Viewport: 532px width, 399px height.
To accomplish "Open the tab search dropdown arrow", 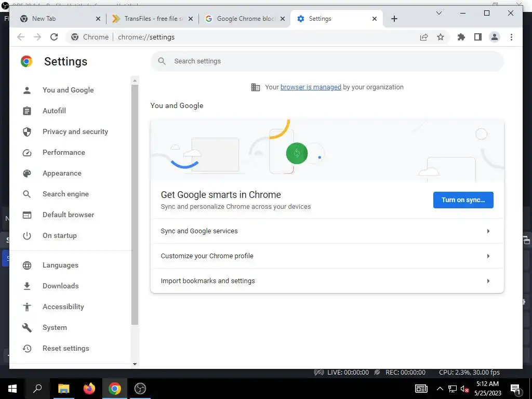I will click(438, 13).
